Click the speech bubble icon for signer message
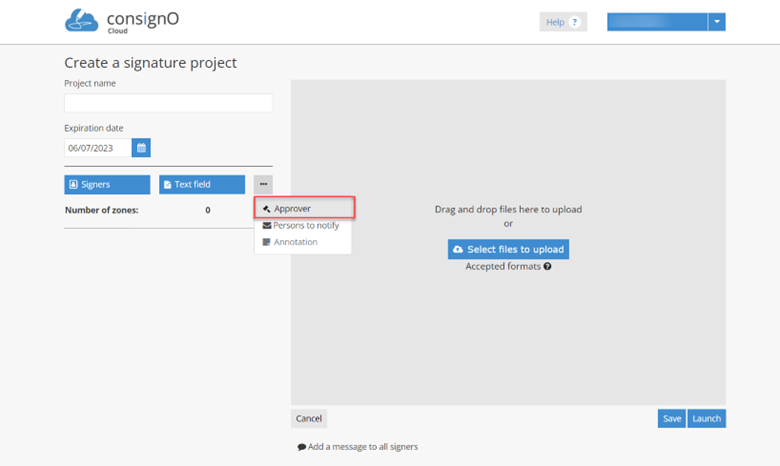The height and width of the screenshot is (466, 780). (x=302, y=447)
